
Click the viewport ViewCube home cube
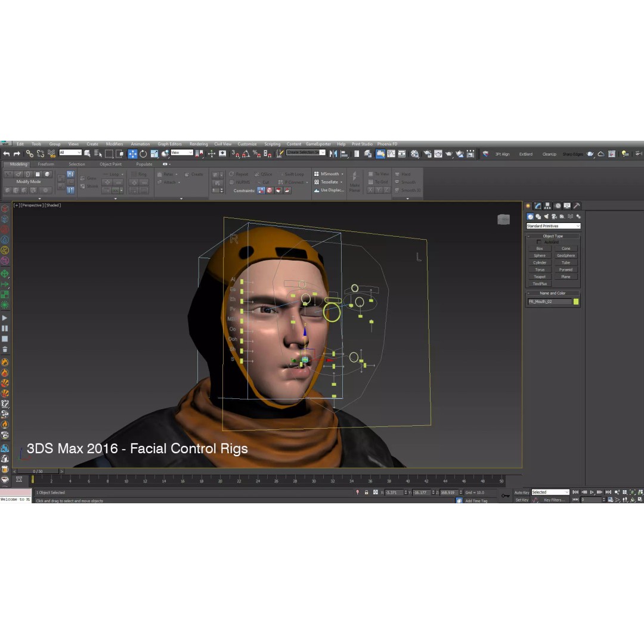pos(503,219)
